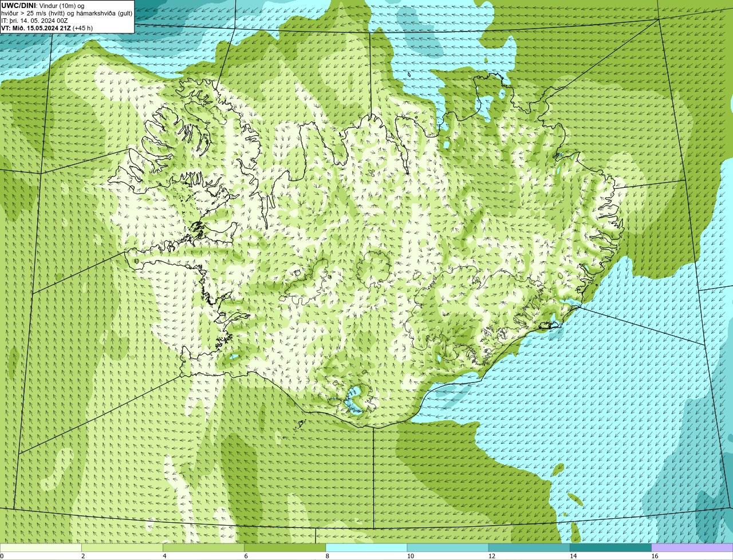Click the 4–6 m/s legend color swatch

click(x=203, y=548)
